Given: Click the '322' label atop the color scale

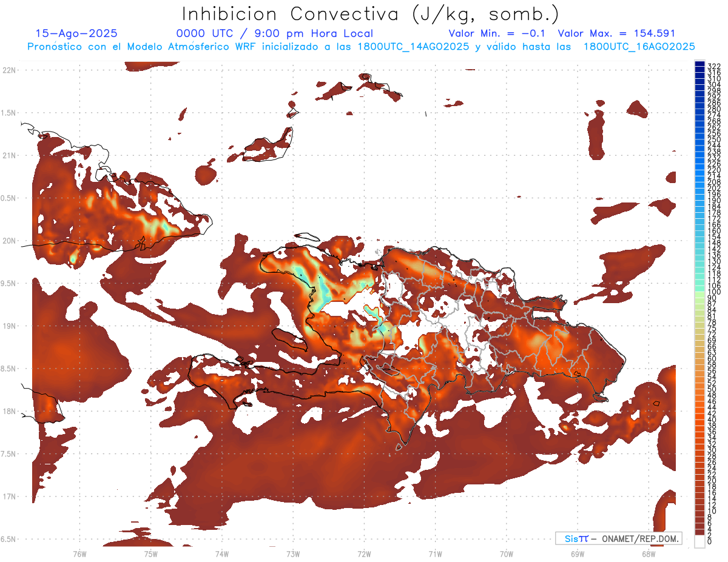Looking at the screenshot, I should pyautogui.click(x=713, y=66).
